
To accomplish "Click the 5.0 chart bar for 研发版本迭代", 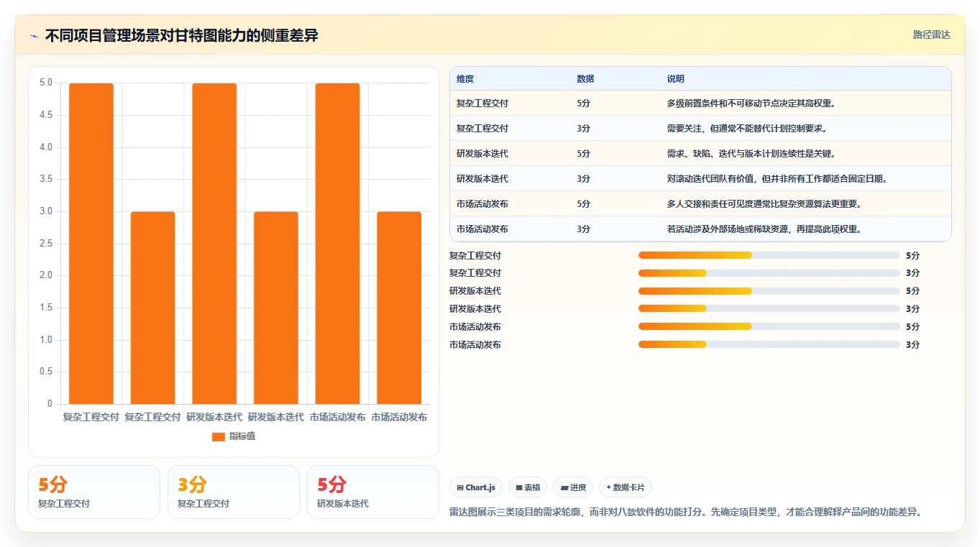I will click(214, 244).
